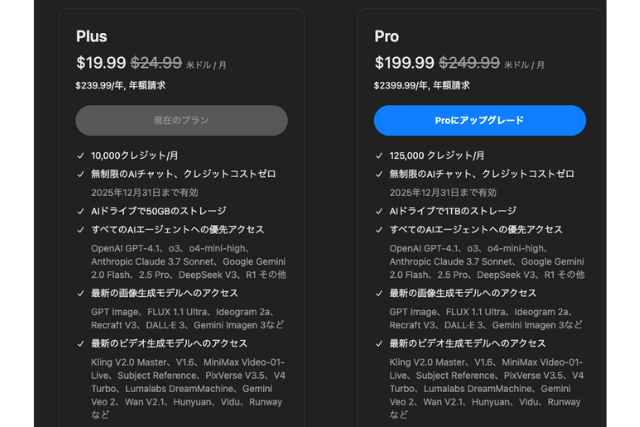
Task: Click Pro plan's 2025年12月31日まで有効 note
Action: [x=443, y=193]
